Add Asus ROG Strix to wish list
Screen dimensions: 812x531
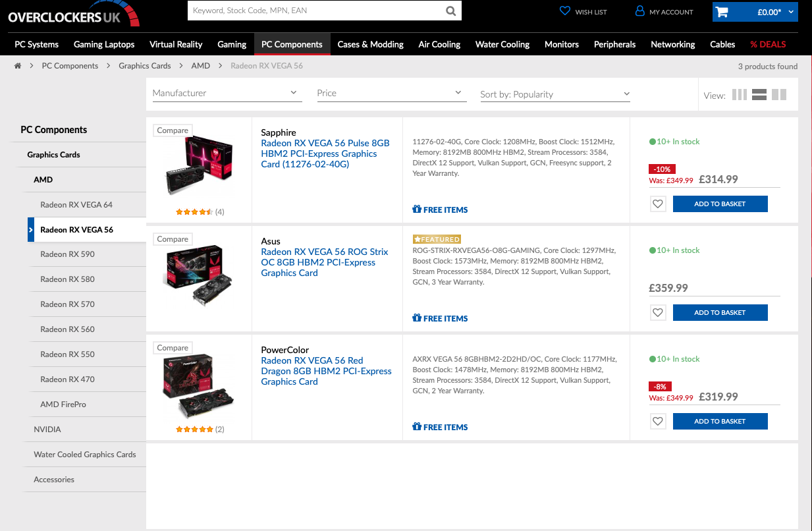(658, 313)
